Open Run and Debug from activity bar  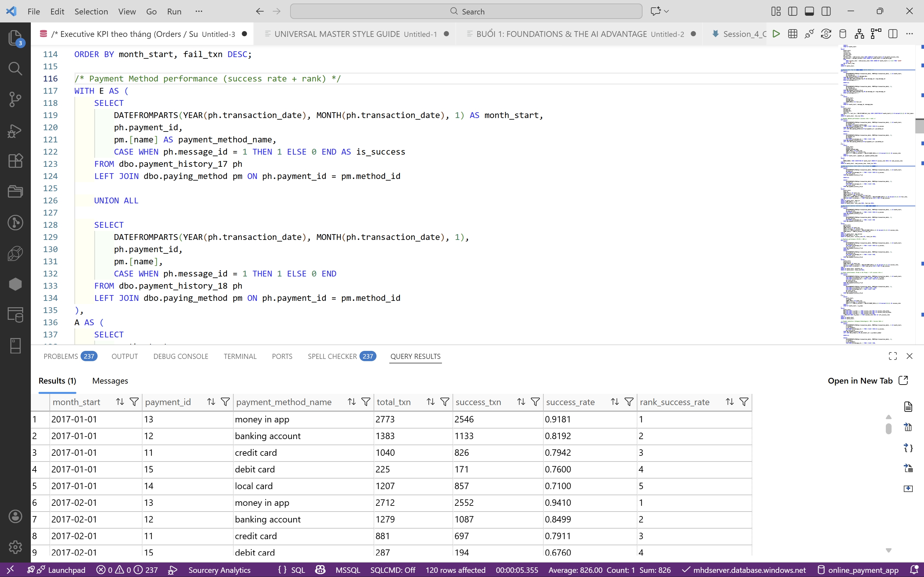coord(15,131)
